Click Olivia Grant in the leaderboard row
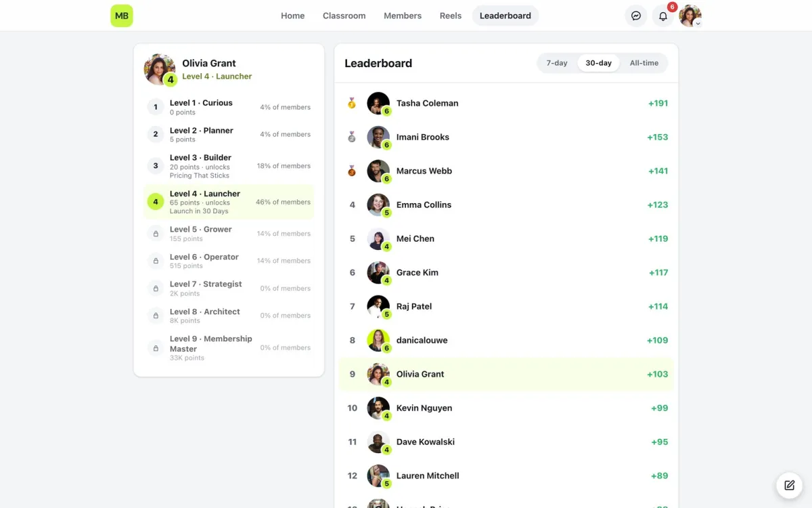The image size is (812, 508). [420, 374]
